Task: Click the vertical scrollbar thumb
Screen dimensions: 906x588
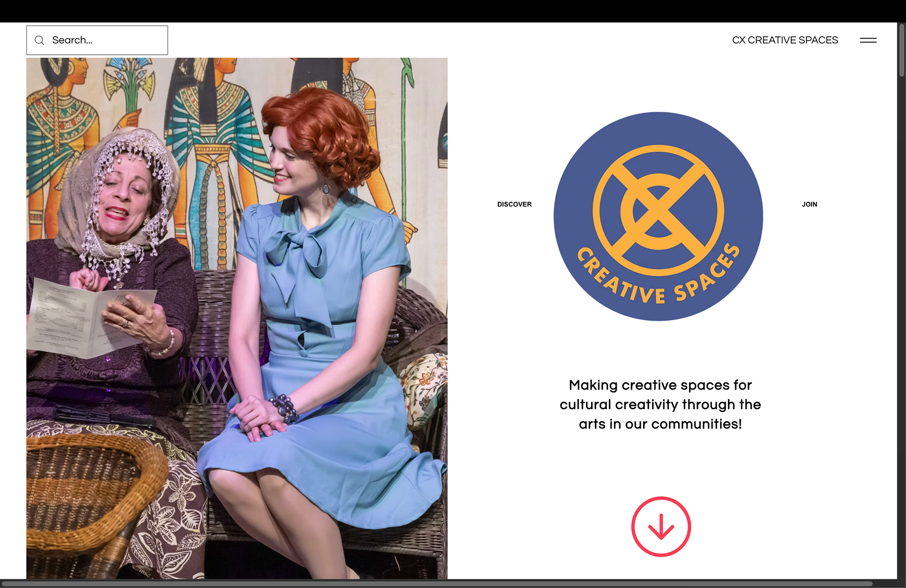Action: (x=901, y=50)
